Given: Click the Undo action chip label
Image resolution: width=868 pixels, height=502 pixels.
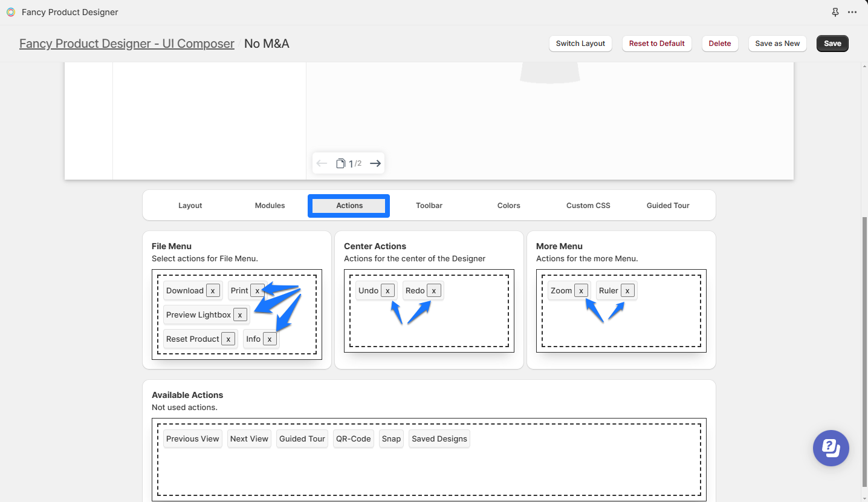Looking at the screenshot, I should point(368,291).
